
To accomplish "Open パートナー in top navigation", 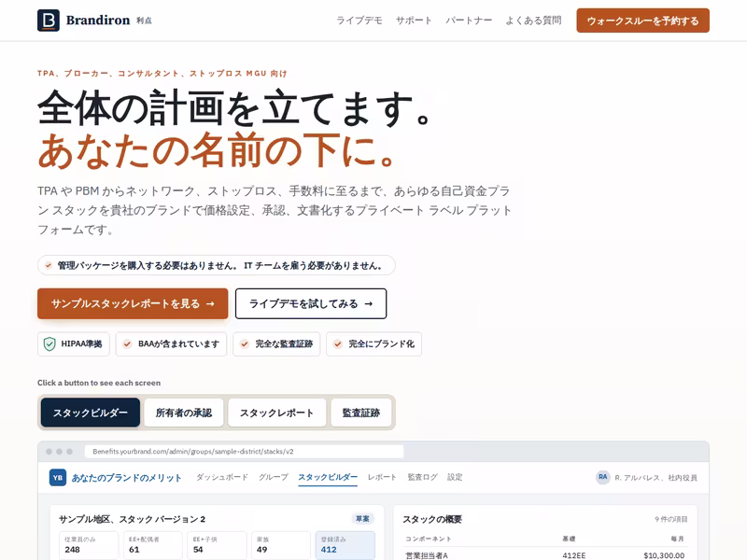I will [469, 21].
